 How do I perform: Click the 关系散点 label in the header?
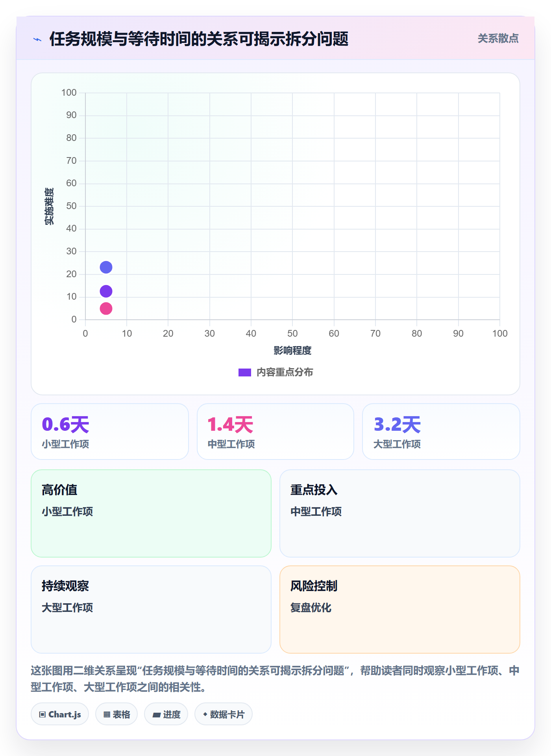point(498,39)
